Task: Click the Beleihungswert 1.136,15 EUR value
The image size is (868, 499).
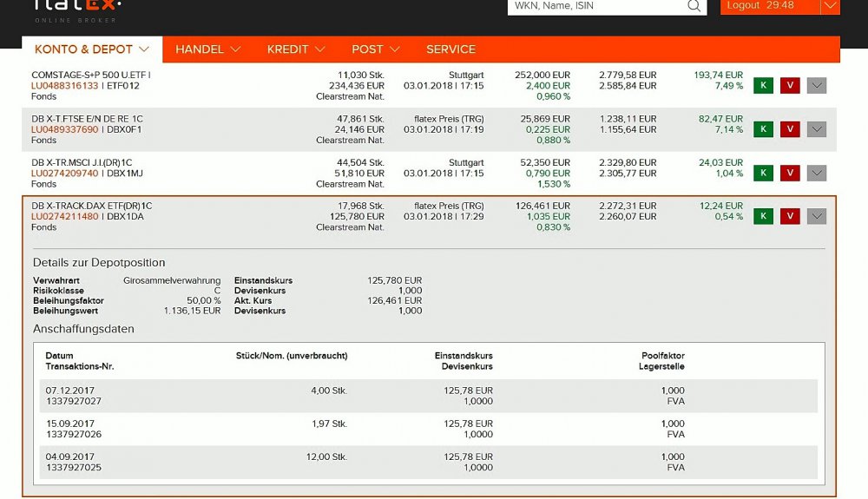Action: click(x=192, y=311)
